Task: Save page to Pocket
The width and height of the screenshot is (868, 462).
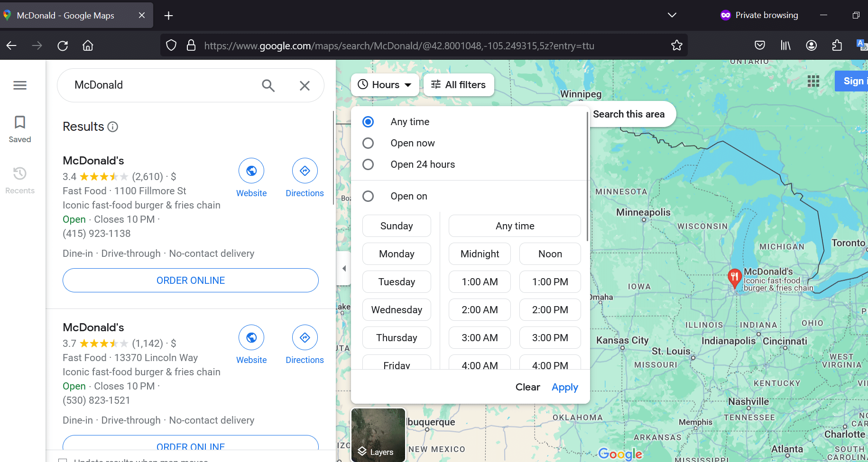Action: [760, 45]
